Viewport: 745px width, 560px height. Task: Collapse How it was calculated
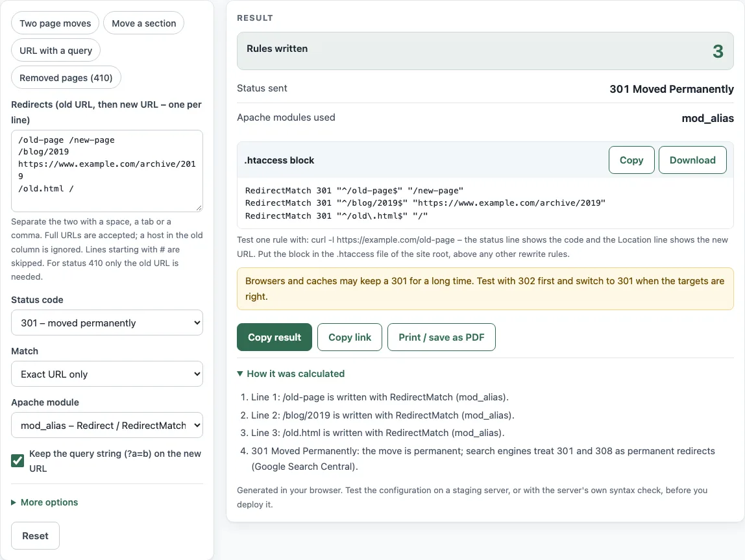[x=291, y=374]
